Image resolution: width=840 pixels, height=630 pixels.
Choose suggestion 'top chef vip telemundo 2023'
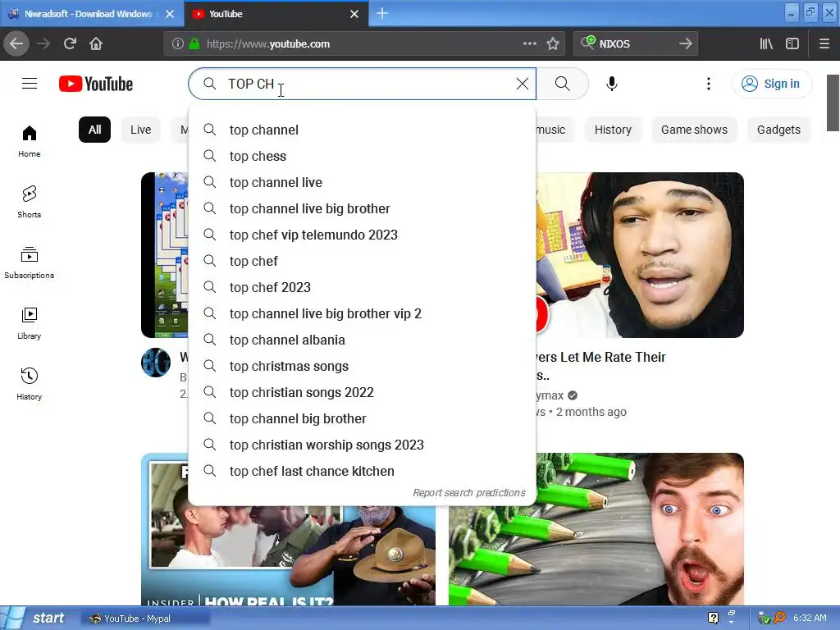point(362,235)
